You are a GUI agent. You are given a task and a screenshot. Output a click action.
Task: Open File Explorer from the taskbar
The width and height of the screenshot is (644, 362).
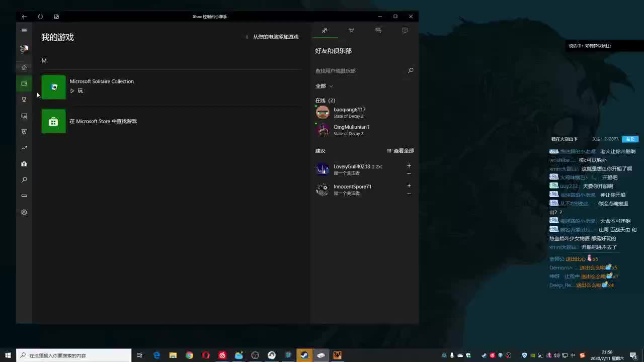[x=173, y=355]
